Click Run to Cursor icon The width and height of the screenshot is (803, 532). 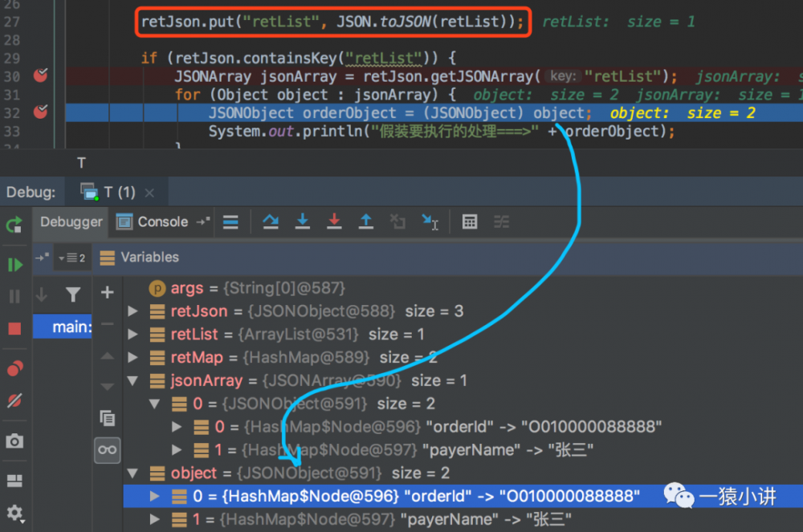point(430,222)
